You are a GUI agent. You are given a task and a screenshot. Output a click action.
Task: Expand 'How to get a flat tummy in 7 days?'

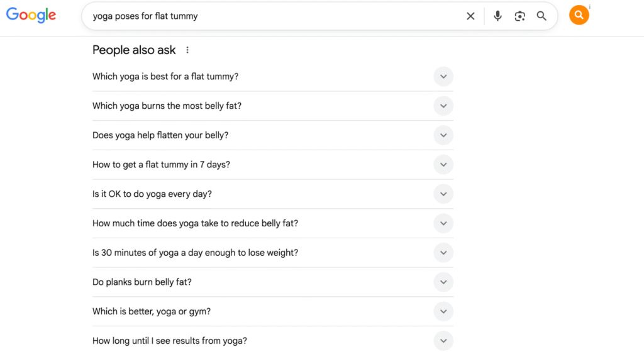[273, 165]
